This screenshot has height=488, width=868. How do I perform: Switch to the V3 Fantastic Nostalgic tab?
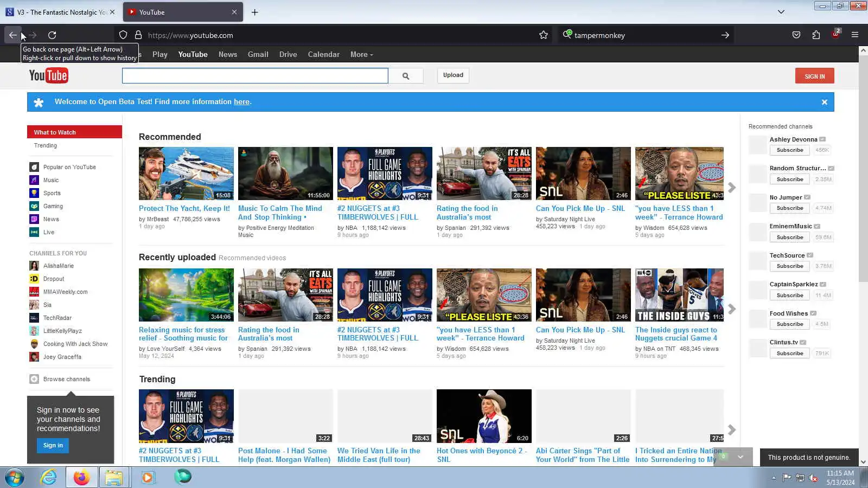(61, 12)
